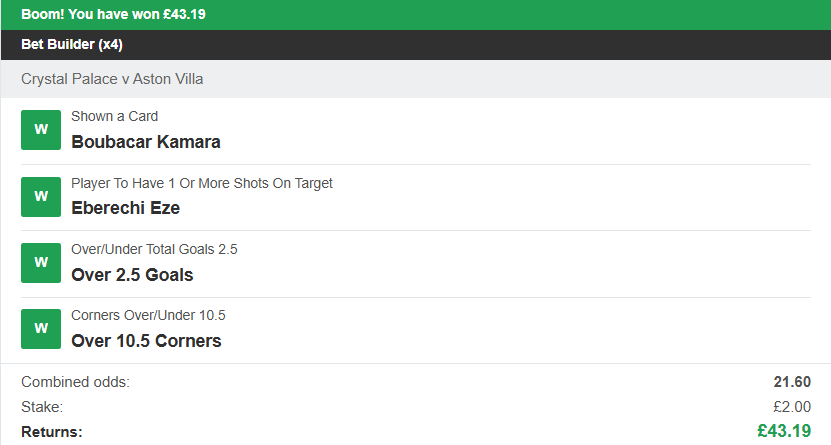Click the Eberechi Eze selection name
Screen dimensions: 831x445
(x=126, y=209)
